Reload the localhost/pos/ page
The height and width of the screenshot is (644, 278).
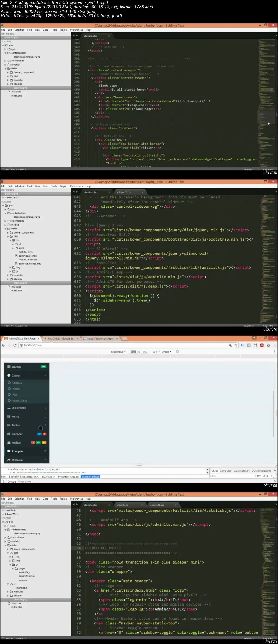(x=15, y=345)
